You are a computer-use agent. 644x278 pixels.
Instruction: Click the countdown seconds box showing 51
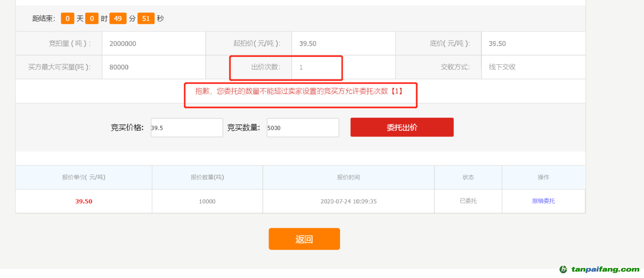[146, 18]
